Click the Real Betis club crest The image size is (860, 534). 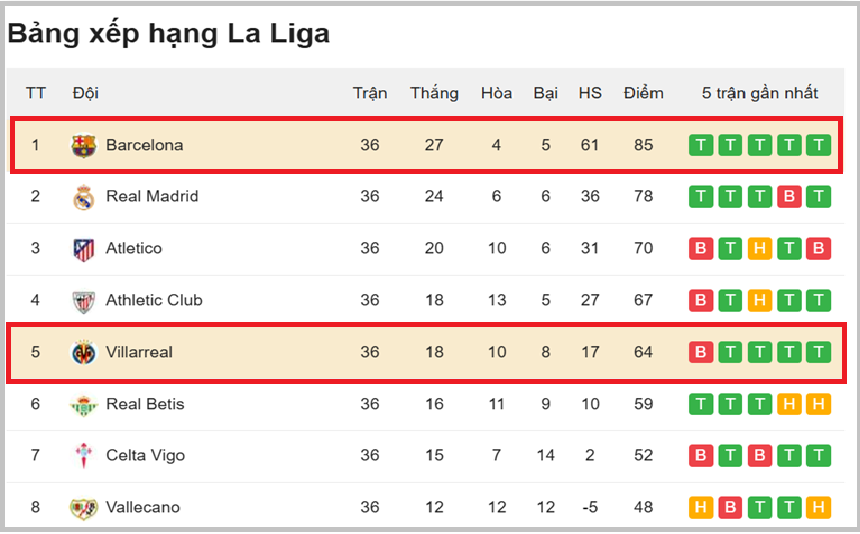click(83, 405)
